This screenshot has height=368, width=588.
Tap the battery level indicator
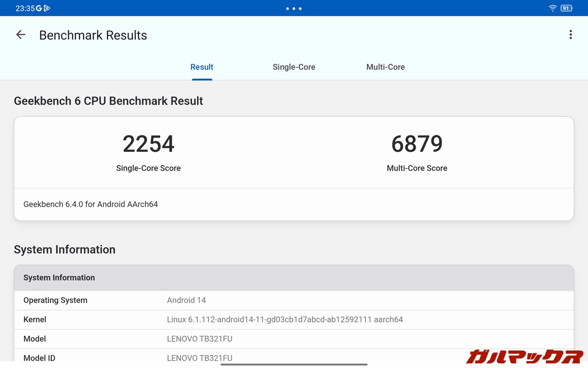point(566,8)
